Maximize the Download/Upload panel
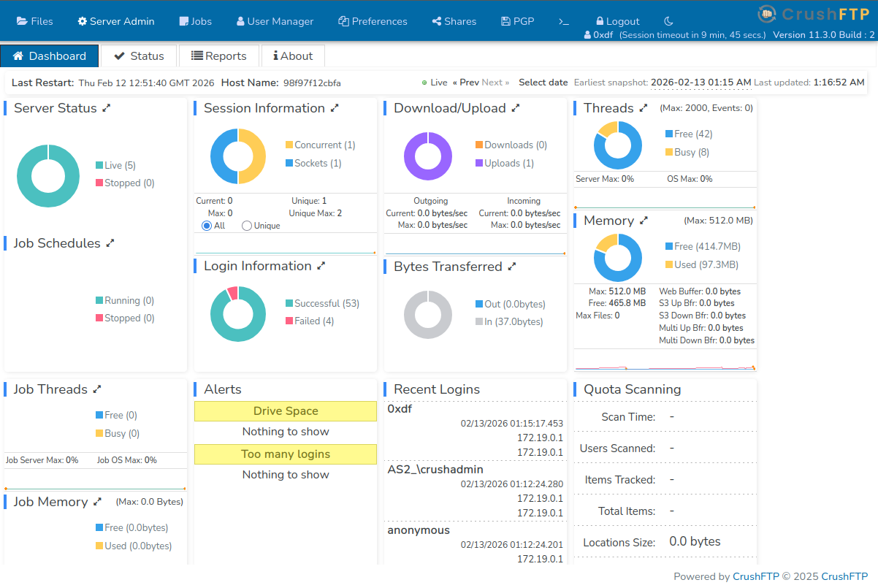This screenshot has width=878, height=588. [516, 108]
